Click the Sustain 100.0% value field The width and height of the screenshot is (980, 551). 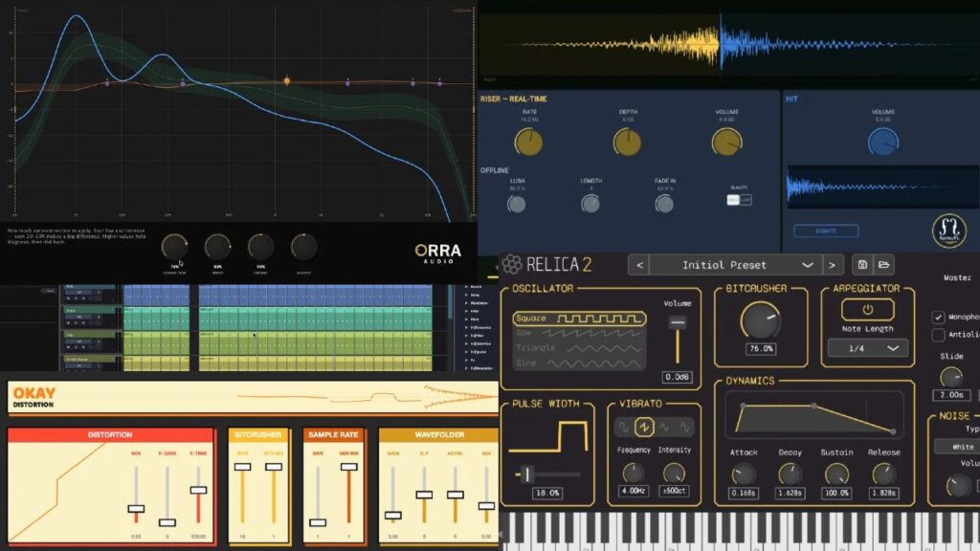pyautogui.click(x=836, y=493)
